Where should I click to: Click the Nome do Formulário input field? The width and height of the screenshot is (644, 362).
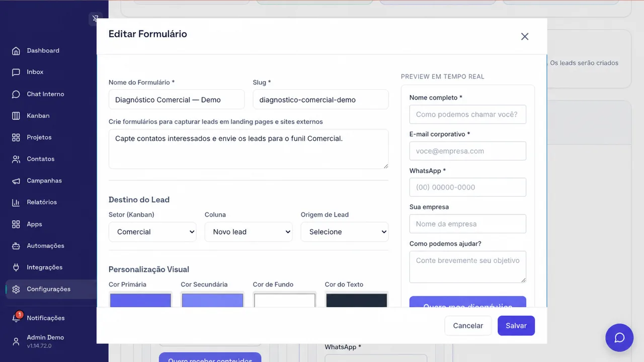click(x=177, y=100)
